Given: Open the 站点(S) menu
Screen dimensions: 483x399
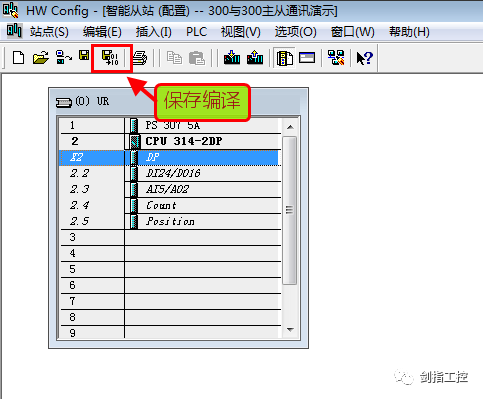Looking at the screenshot, I should (x=49, y=32).
